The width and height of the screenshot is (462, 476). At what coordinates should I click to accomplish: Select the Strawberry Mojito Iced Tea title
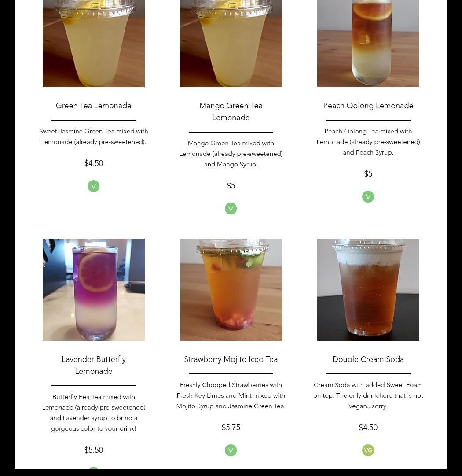point(231,359)
